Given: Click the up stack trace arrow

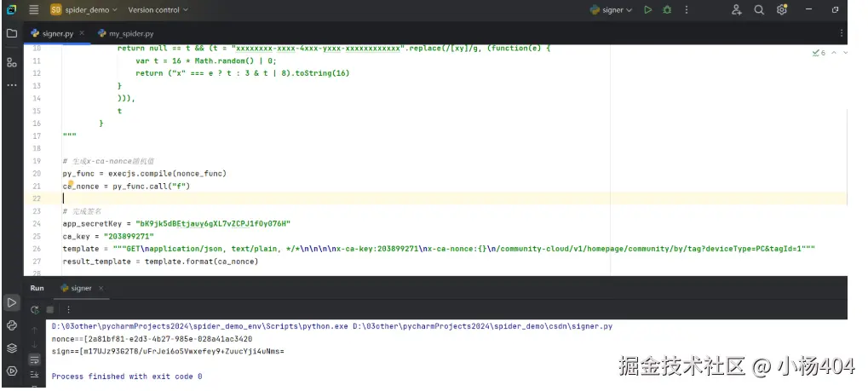Looking at the screenshot, I should pos(35,330).
